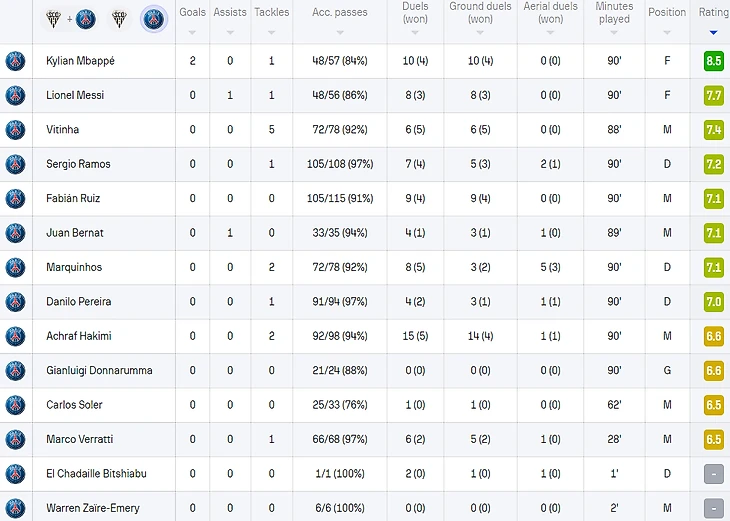
Task: Click Mbappé's green 8.5 rating badge
Action: 713,61
